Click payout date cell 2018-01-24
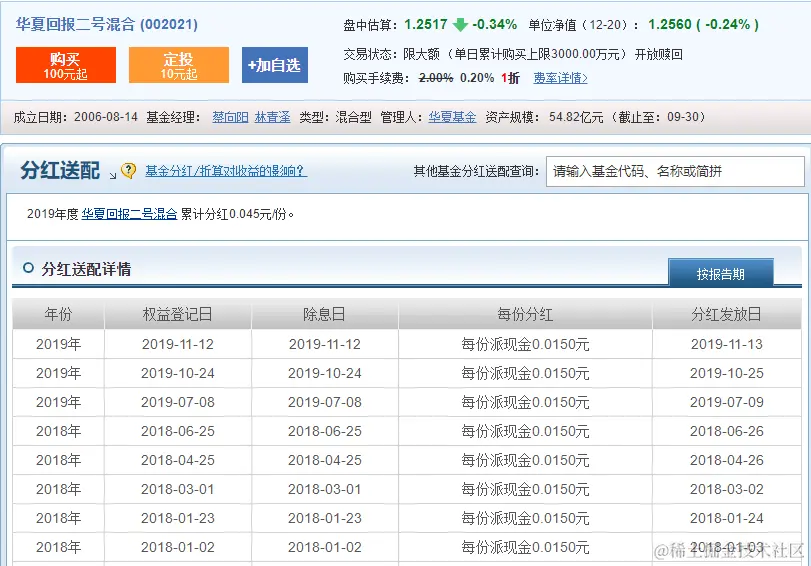811x566 pixels. pos(727,518)
